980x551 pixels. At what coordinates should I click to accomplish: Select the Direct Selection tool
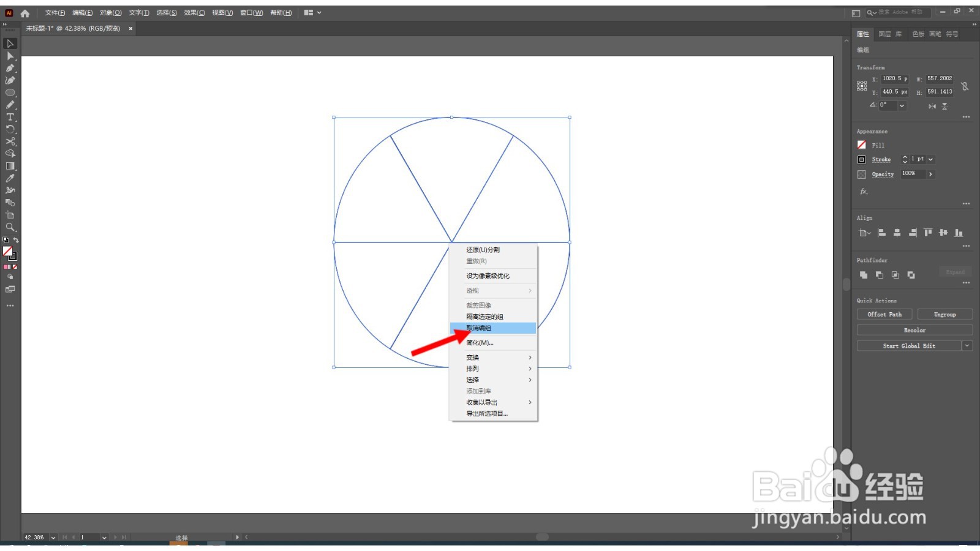click(10, 56)
